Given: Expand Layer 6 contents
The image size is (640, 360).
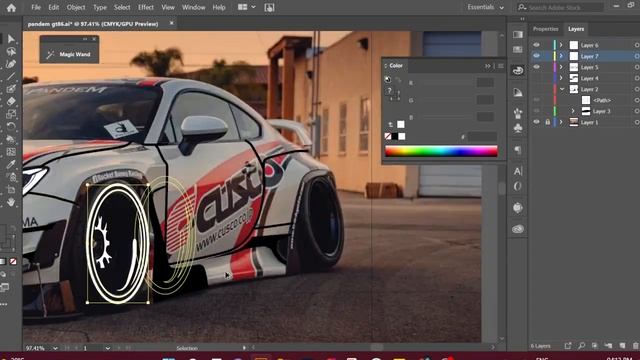Looking at the screenshot, I should point(561,45).
